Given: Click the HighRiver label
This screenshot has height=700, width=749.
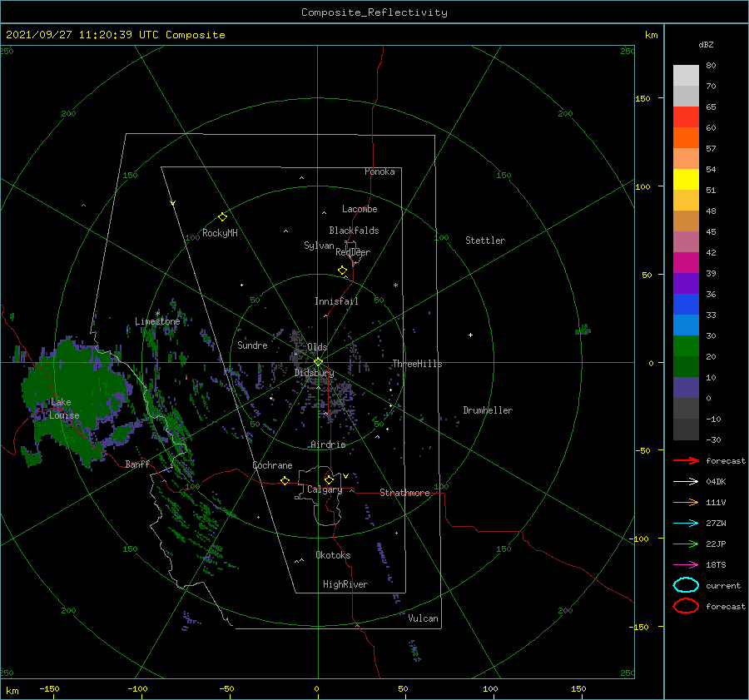Looking at the screenshot, I should (345, 584).
